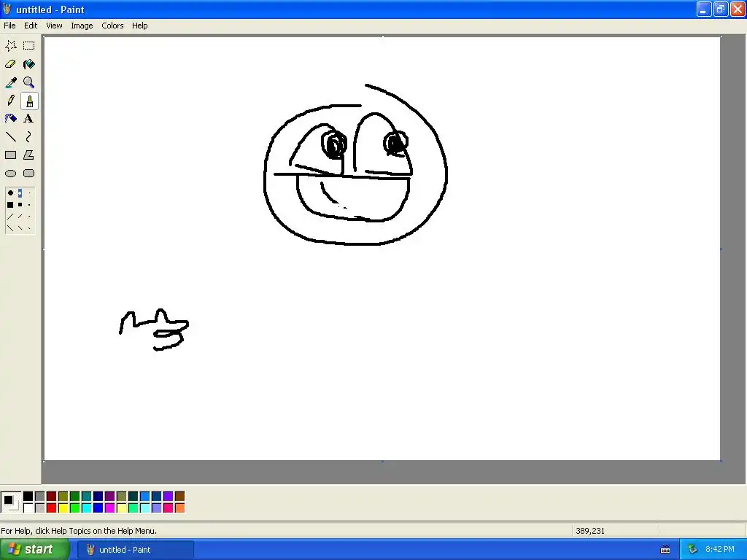Pick the dark gray color swatch
This screenshot has width=747, height=560.
coord(39,497)
